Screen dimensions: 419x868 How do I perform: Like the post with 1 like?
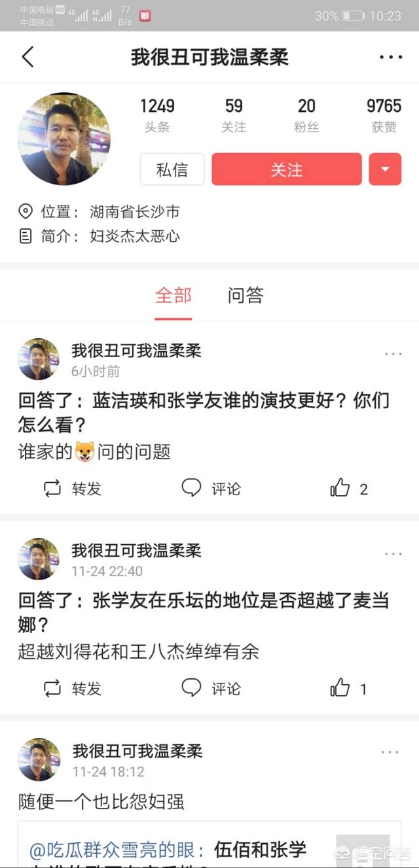click(340, 688)
